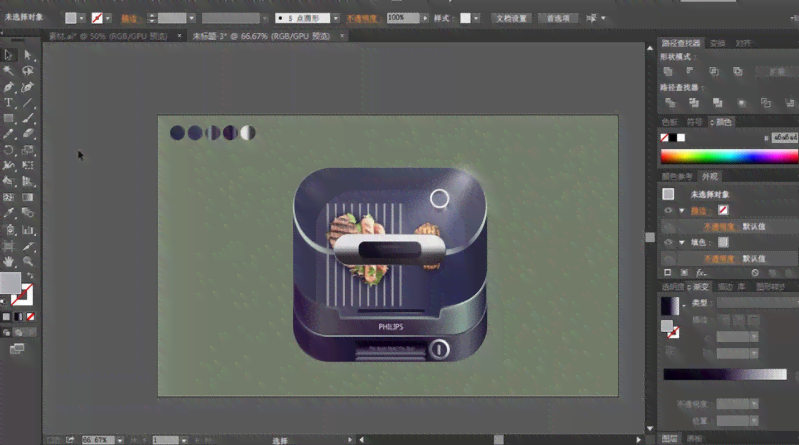Viewport: 799px width, 445px height.
Task: Select the Mesh tool
Action: (x=9, y=197)
